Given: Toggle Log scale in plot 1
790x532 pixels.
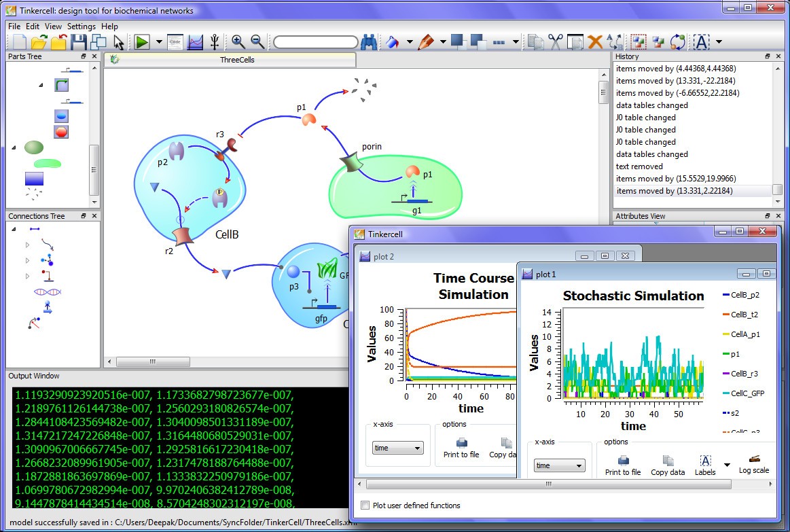Looking at the screenshot, I should (x=753, y=465).
